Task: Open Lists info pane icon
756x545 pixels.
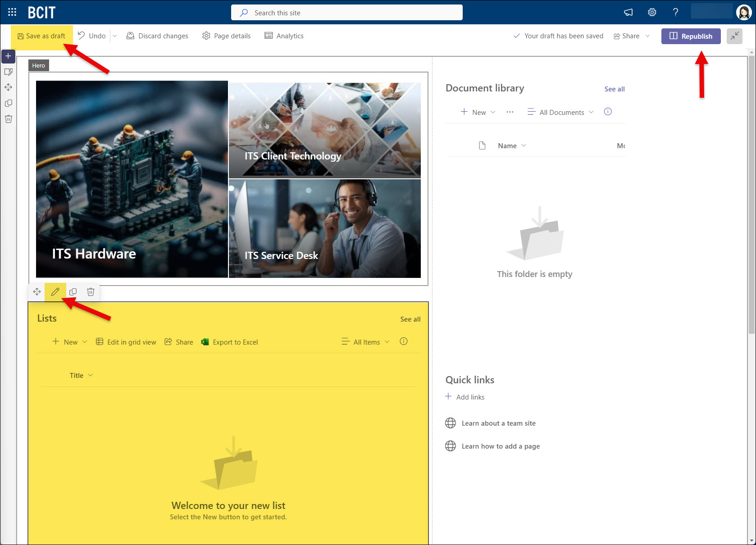Action: point(404,341)
